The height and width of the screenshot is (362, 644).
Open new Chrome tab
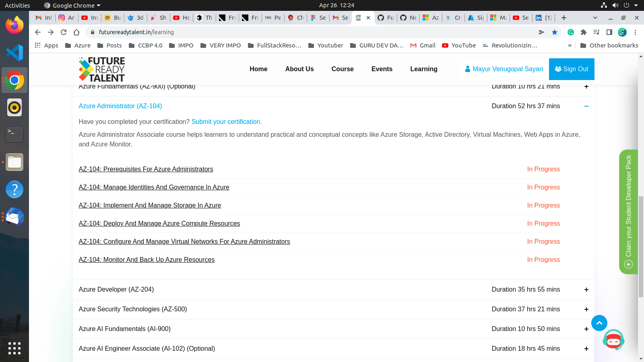(564, 18)
